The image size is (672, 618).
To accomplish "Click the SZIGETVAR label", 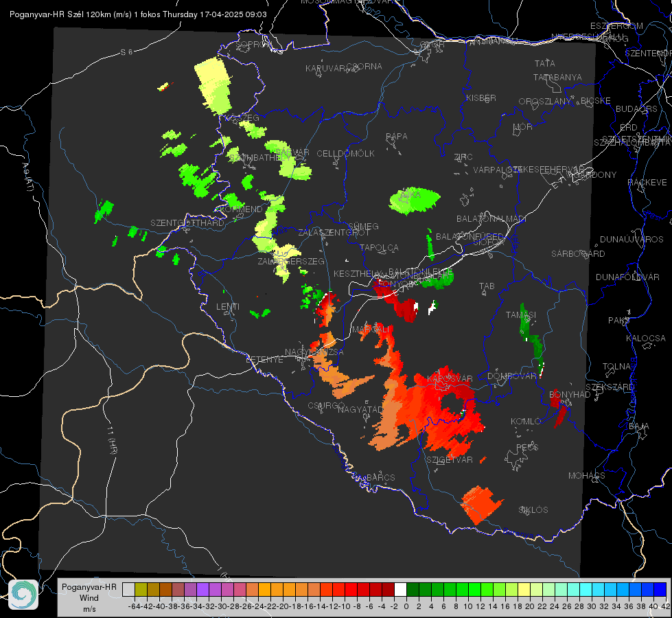I will (450, 460).
